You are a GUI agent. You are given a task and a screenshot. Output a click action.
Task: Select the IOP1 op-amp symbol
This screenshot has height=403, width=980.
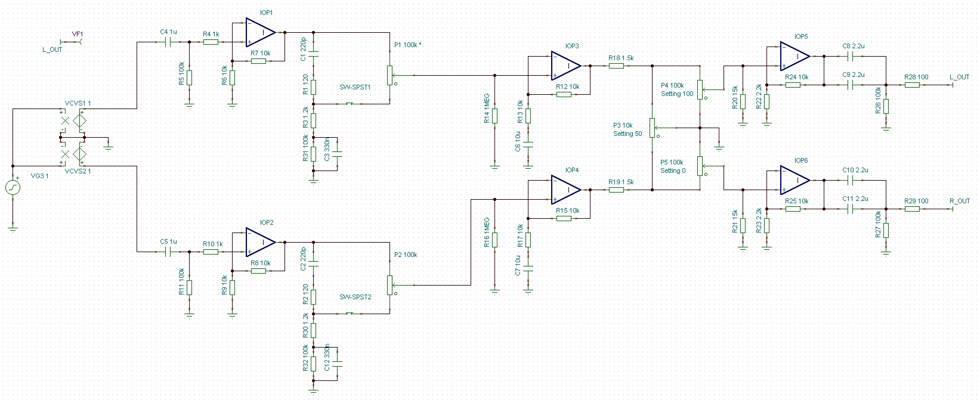pos(261,32)
